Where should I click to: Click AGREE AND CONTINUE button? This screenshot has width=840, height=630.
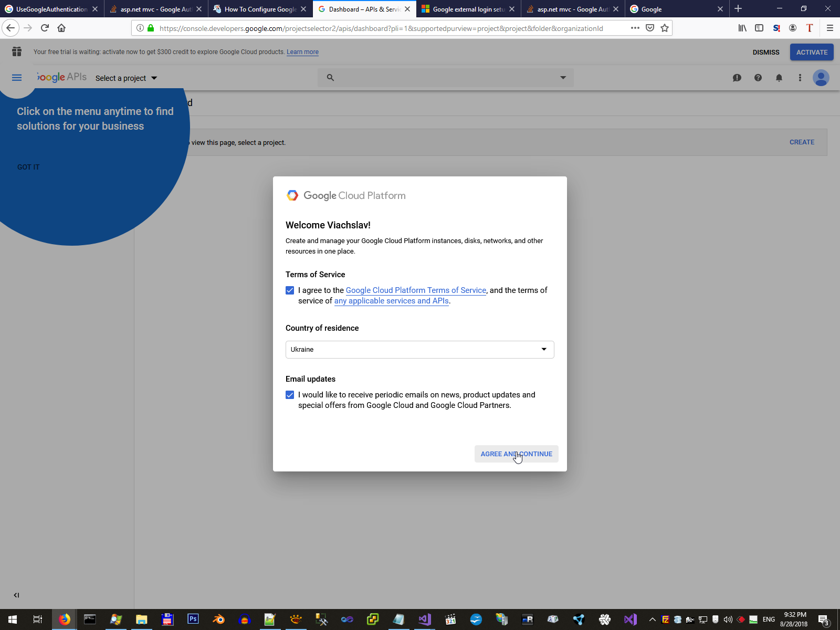pos(517,454)
